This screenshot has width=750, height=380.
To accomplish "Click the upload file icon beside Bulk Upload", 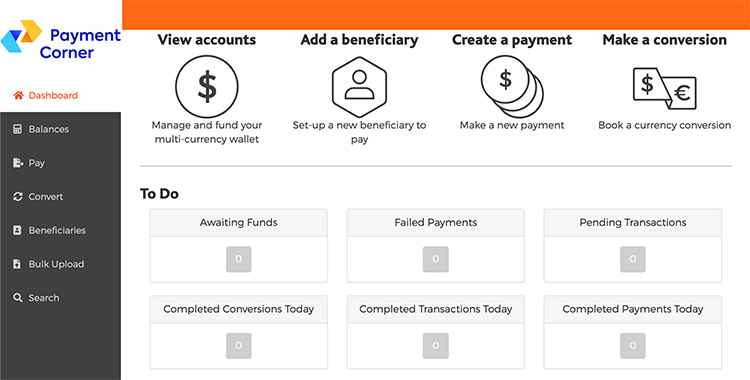I will coord(17,264).
